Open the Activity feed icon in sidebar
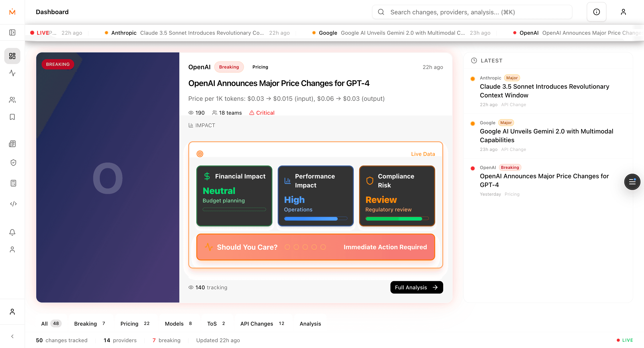 (x=12, y=73)
